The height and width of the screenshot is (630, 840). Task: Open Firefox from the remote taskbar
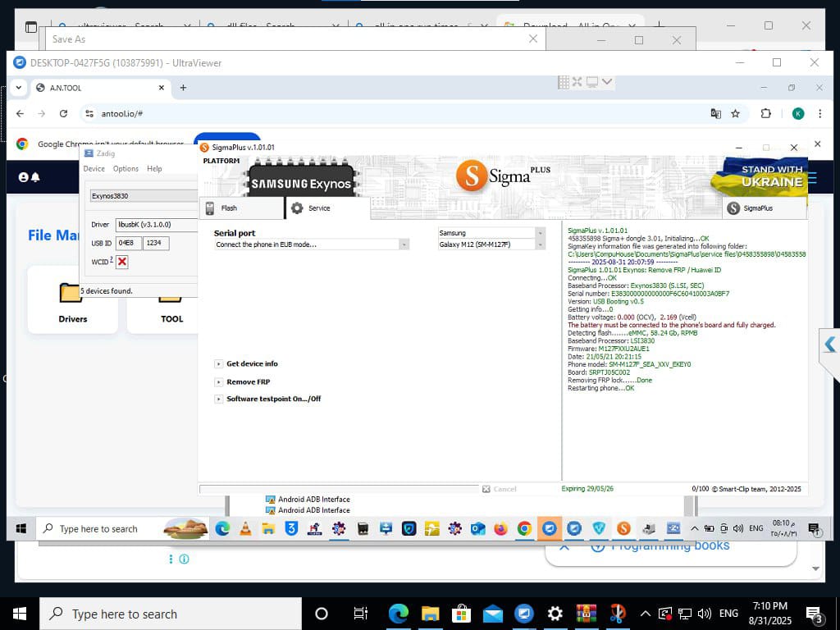pyautogui.click(x=500, y=529)
